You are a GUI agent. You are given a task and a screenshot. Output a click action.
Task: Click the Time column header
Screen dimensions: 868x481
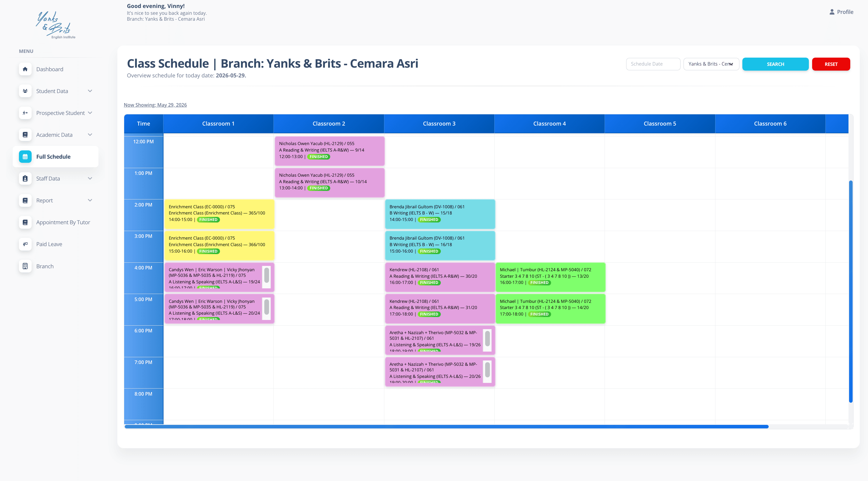144,123
